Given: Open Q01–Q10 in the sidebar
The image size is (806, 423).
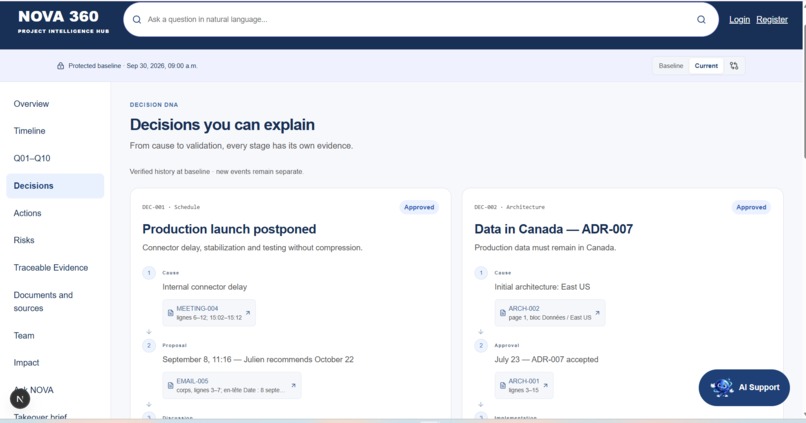Looking at the screenshot, I should [32, 158].
